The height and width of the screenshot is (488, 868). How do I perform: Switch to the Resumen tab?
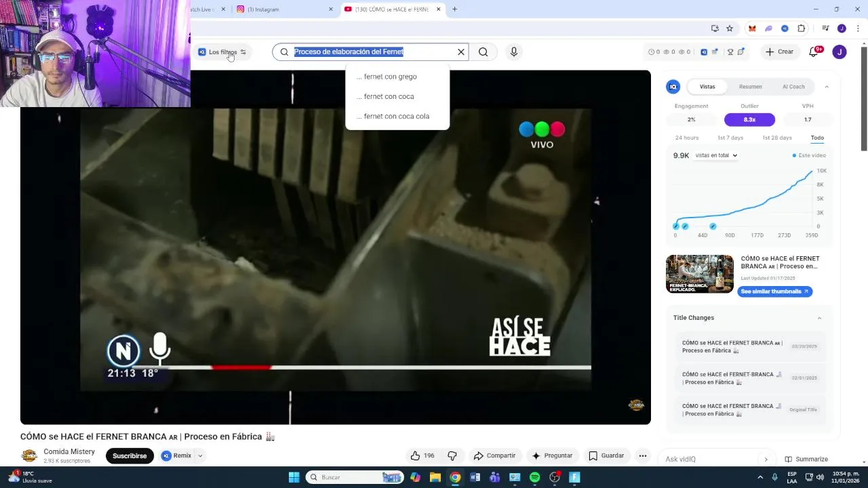(750, 87)
